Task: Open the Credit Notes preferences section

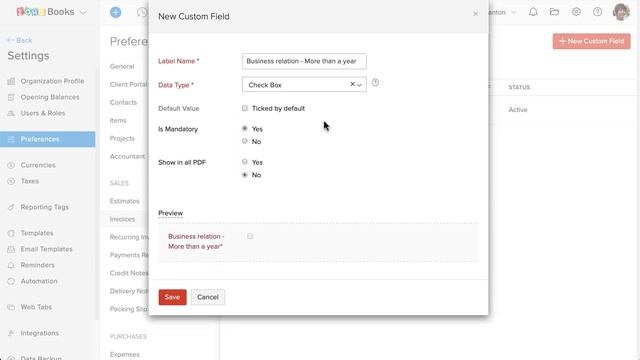Action: (x=129, y=273)
